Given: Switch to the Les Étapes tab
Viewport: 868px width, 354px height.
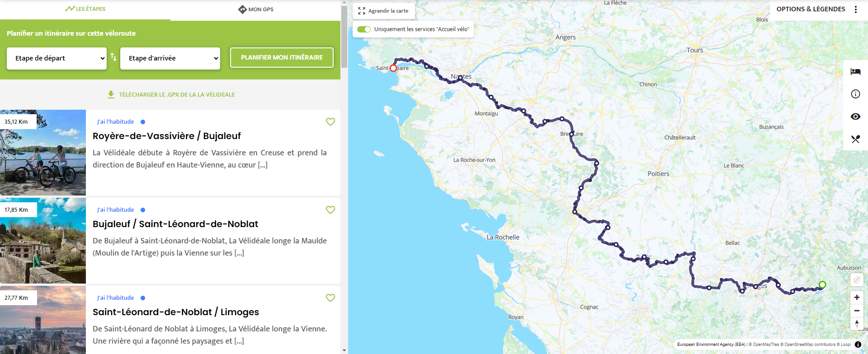Looking at the screenshot, I should tap(85, 9).
